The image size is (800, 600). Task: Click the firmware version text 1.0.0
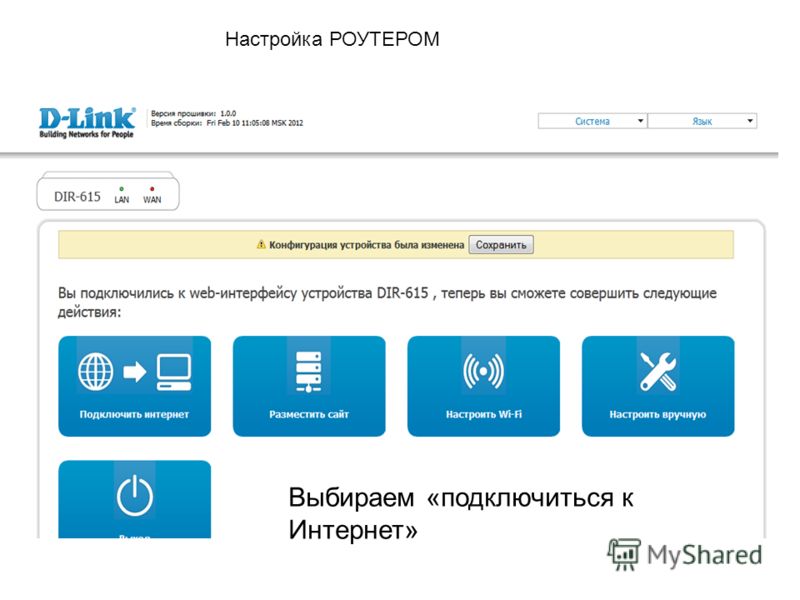pos(228,113)
